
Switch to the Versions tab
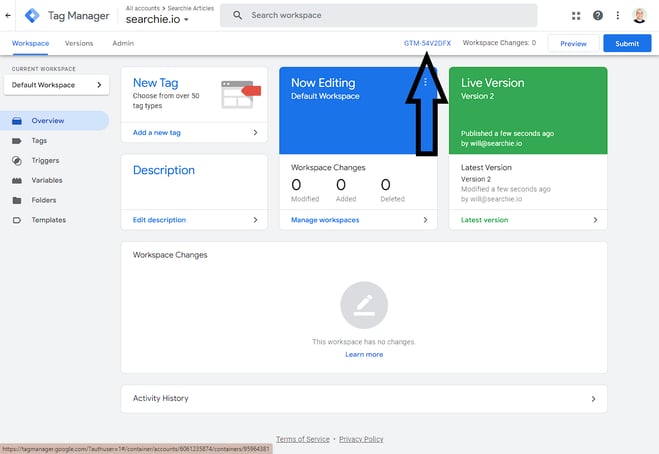pyautogui.click(x=79, y=43)
